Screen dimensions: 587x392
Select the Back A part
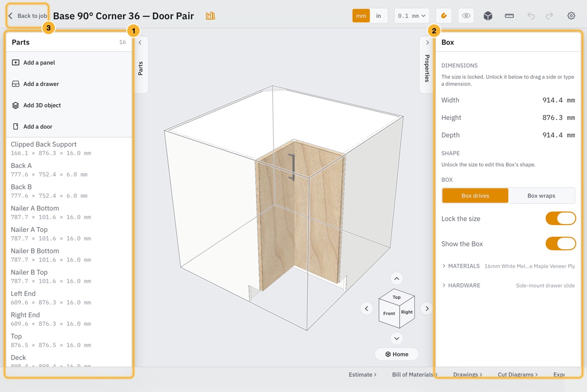click(x=69, y=170)
